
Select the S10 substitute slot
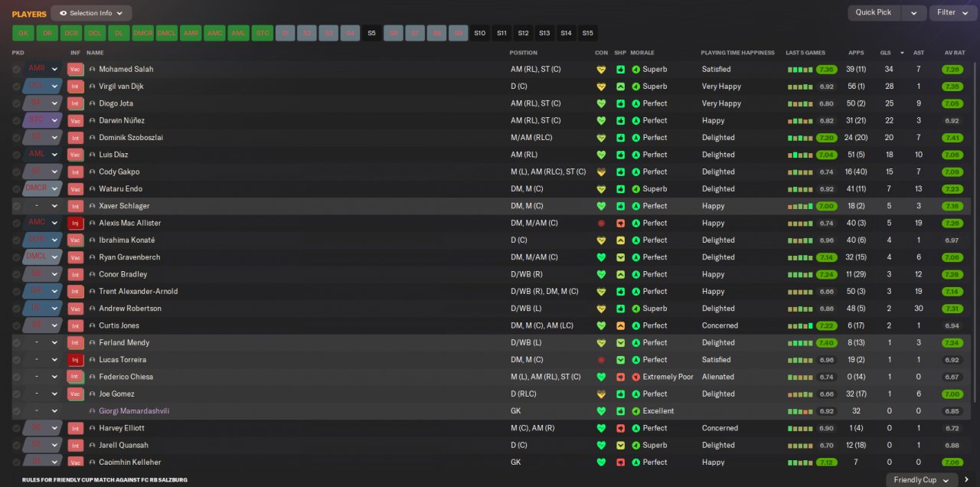click(479, 33)
